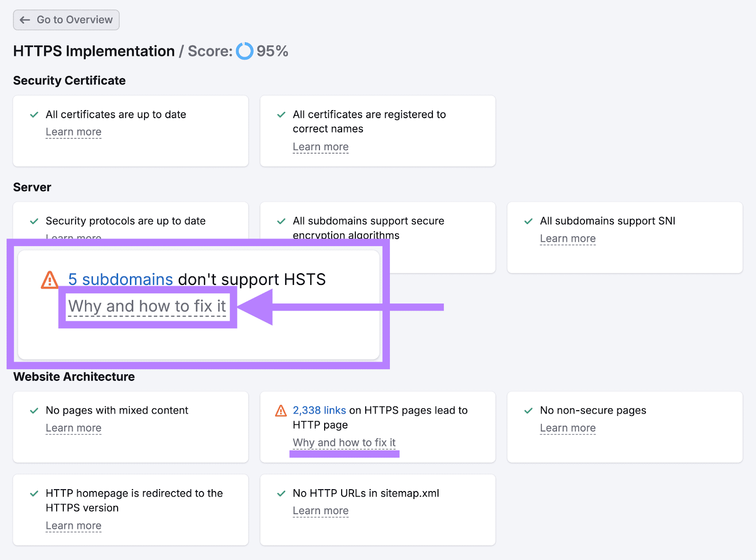Viewport: 756px width, 560px height.
Task: Click text All certificates are up to date
Action: tap(116, 114)
